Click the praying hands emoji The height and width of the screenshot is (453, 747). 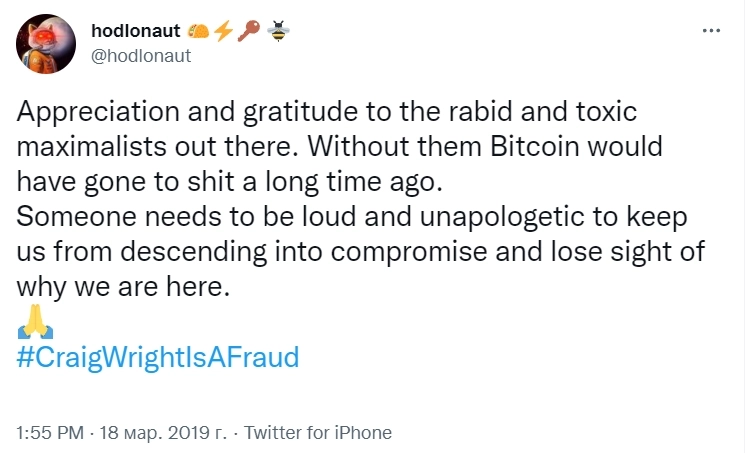[x=35, y=323]
